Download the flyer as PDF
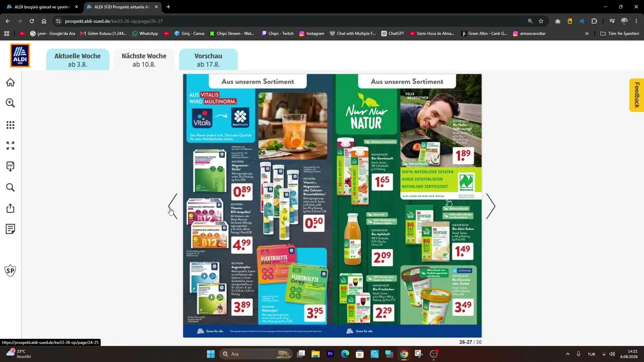This screenshot has width=644, height=362. 10,166
